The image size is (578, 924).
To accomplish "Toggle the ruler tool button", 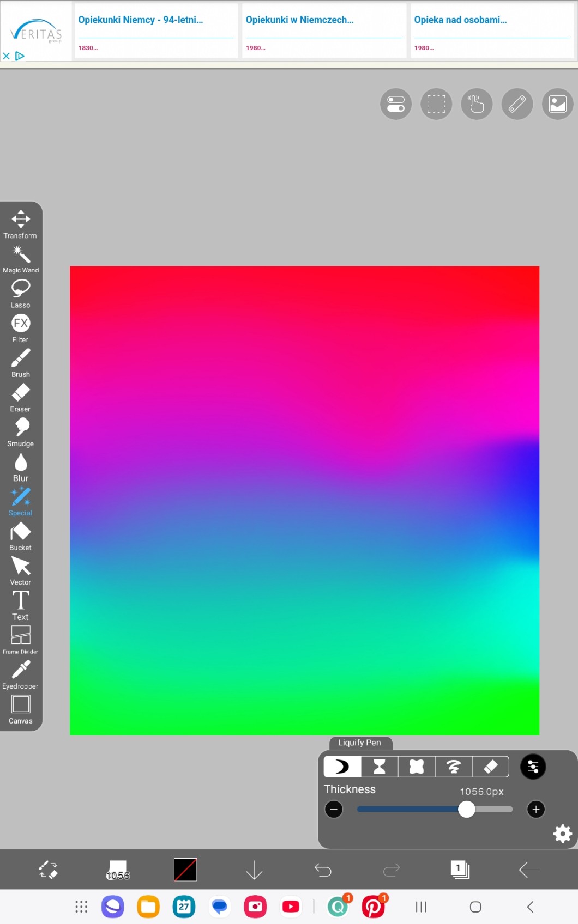I will [517, 104].
